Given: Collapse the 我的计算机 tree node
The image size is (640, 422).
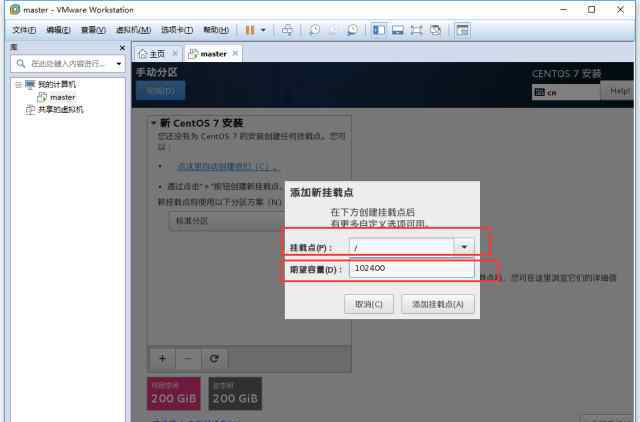Looking at the screenshot, I should tap(18, 84).
